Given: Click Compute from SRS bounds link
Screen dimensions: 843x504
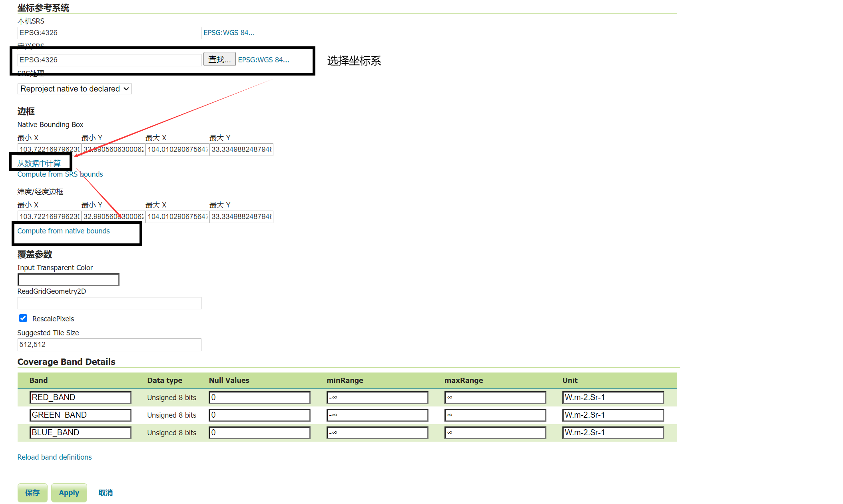Looking at the screenshot, I should point(60,174).
